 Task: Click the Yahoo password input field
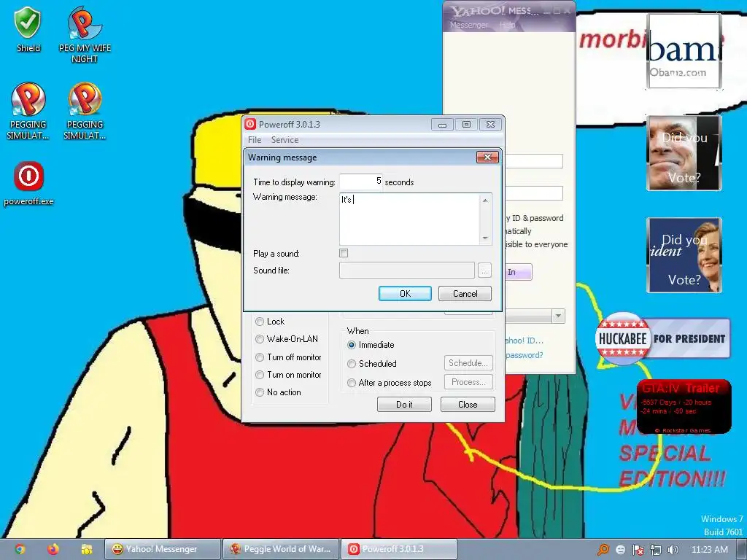pos(534,193)
